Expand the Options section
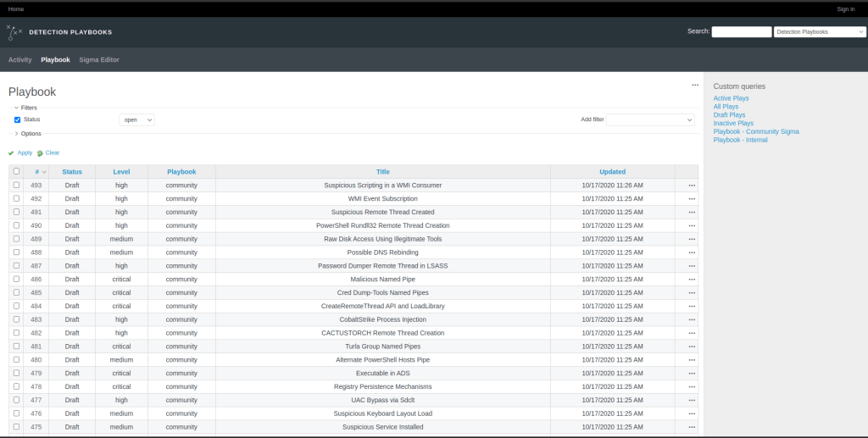Image resolution: width=868 pixels, height=438 pixels. (x=16, y=134)
